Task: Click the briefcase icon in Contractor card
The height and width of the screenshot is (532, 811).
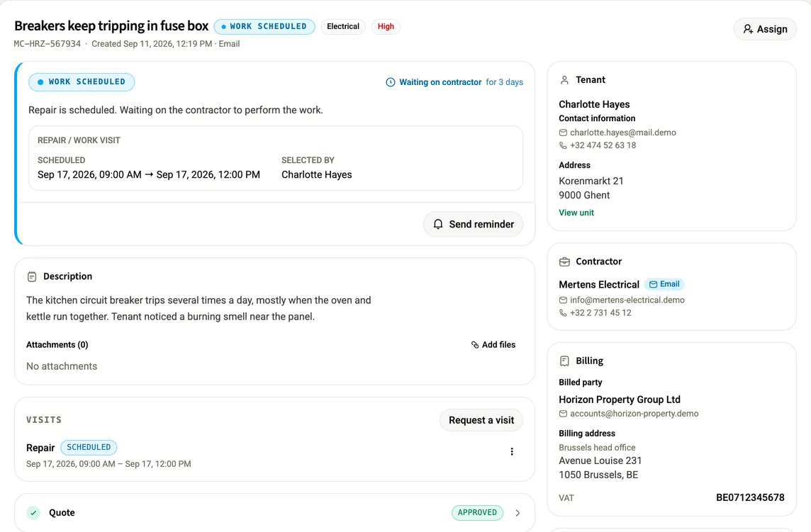Action: 564,261
